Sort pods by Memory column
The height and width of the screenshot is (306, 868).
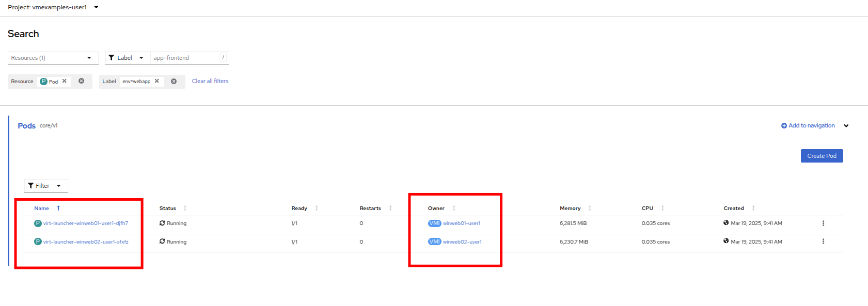tap(570, 208)
